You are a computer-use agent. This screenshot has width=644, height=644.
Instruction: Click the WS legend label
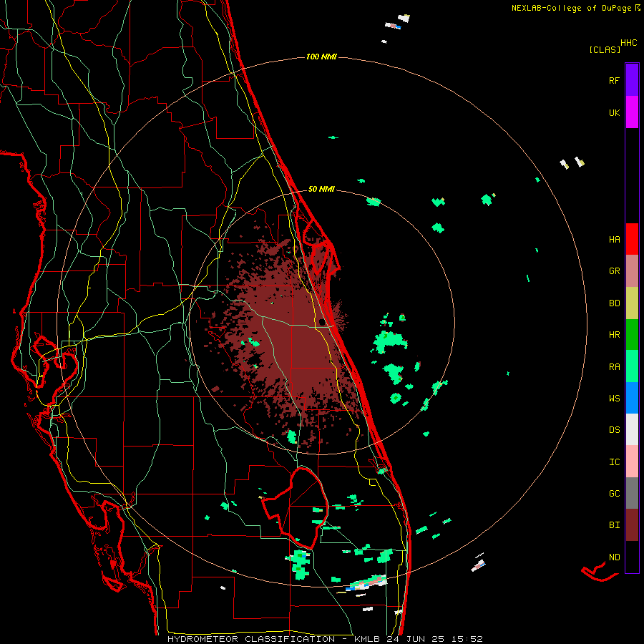614,399
